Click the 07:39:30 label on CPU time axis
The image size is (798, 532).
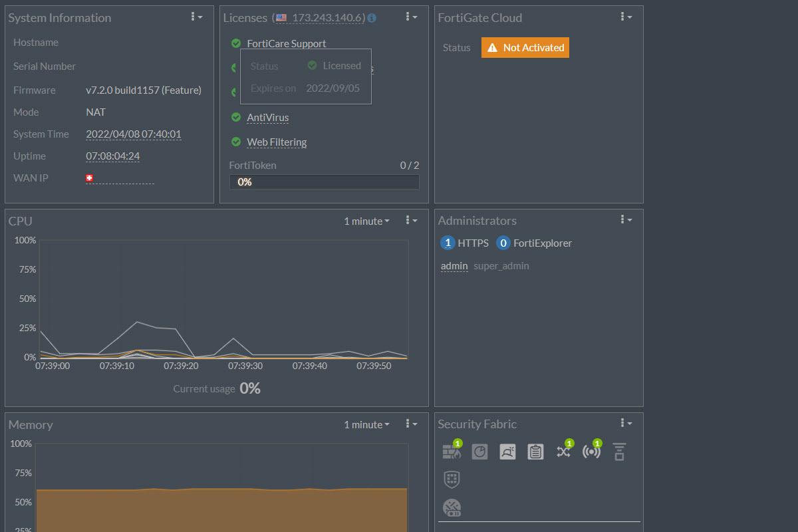tap(245, 366)
